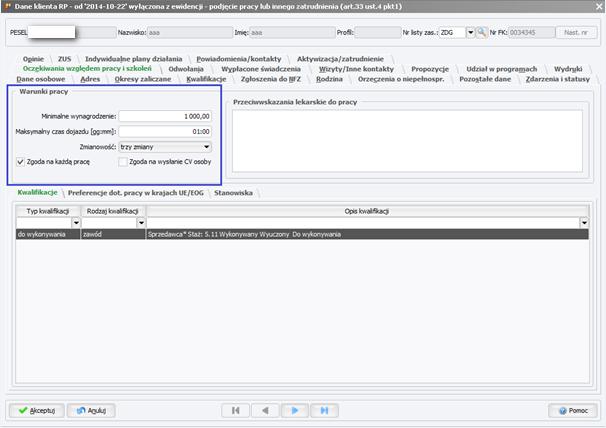Switch to the Adres tab
The width and height of the screenshot is (606, 428).
click(x=90, y=79)
